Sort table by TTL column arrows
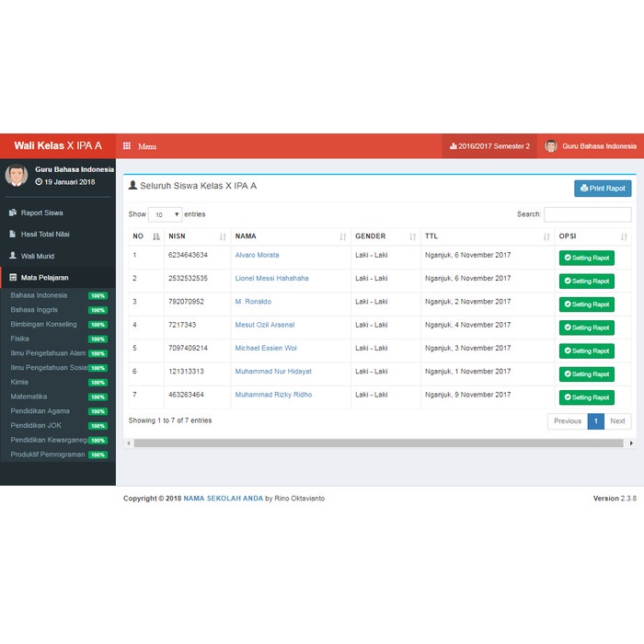 tap(546, 236)
